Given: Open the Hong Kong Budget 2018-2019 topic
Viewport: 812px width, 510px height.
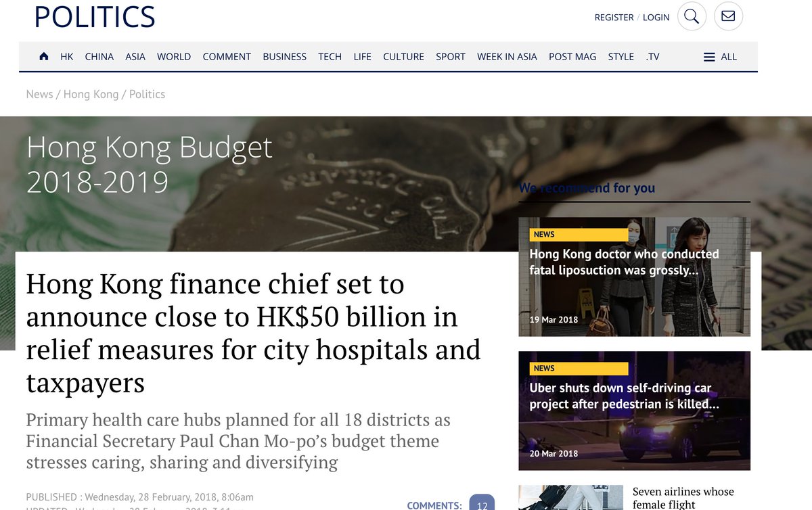Looking at the screenshot, I should coord(150,165).
